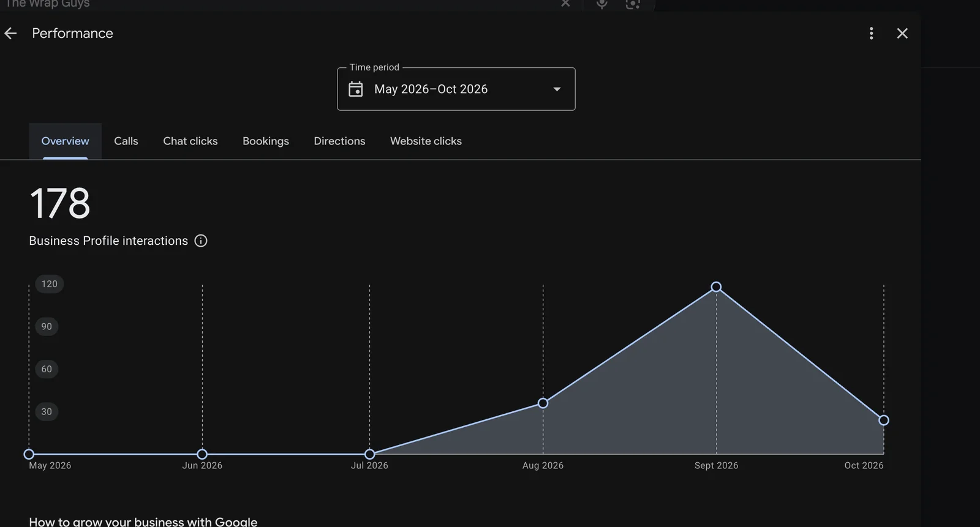This screenshot has width=980, height=527.
Task: Click the 30 y-axis label
Action: [x=47, y=411]
